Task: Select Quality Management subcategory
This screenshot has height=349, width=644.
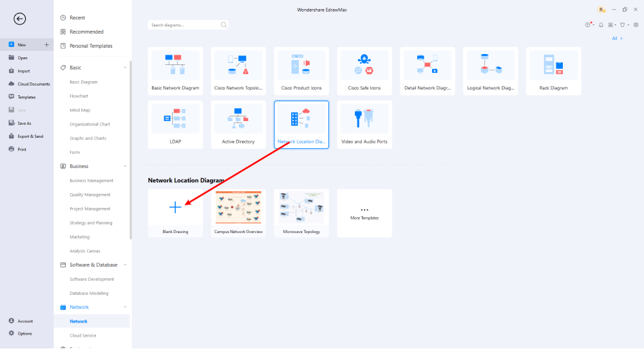Action: click(x=90, y=194)
